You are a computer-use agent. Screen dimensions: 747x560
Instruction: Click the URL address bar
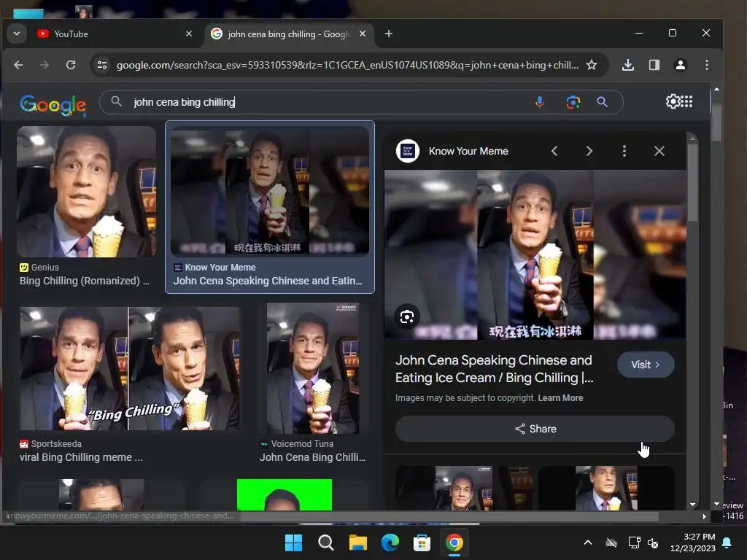click(x=347, y=65)
